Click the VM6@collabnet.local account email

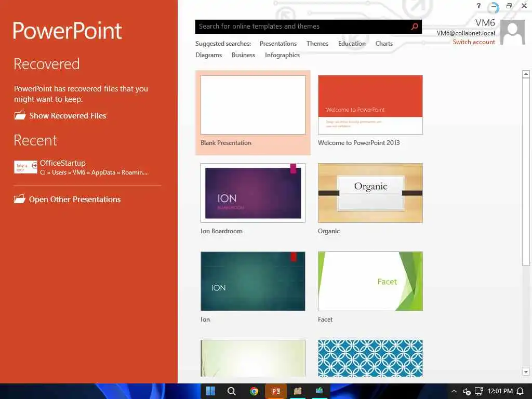click(465, 33)
